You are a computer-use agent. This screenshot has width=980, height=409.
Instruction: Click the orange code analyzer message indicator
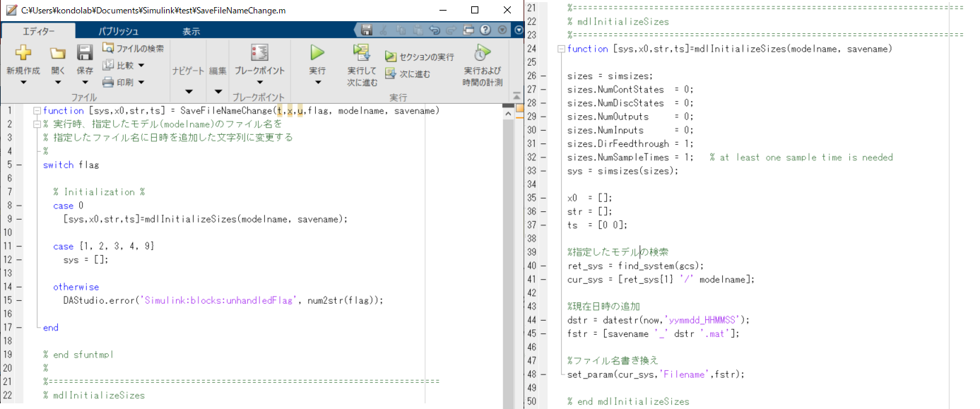tap(519, 108)
